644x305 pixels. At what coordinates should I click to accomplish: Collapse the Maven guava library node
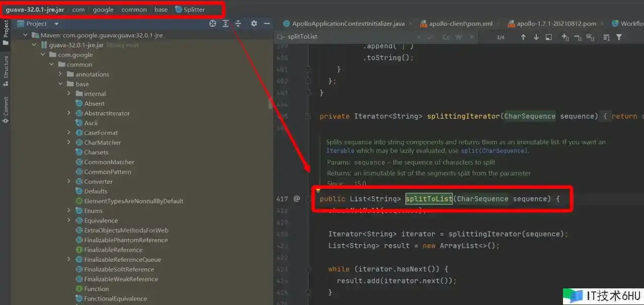click(x=25, y=36)
